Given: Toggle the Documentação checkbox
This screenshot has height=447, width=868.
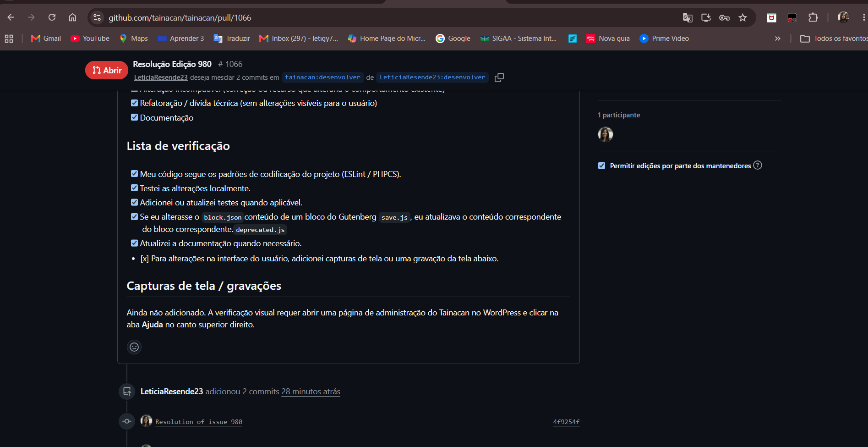Looking at the screenshot, I should tap(134, 117).
